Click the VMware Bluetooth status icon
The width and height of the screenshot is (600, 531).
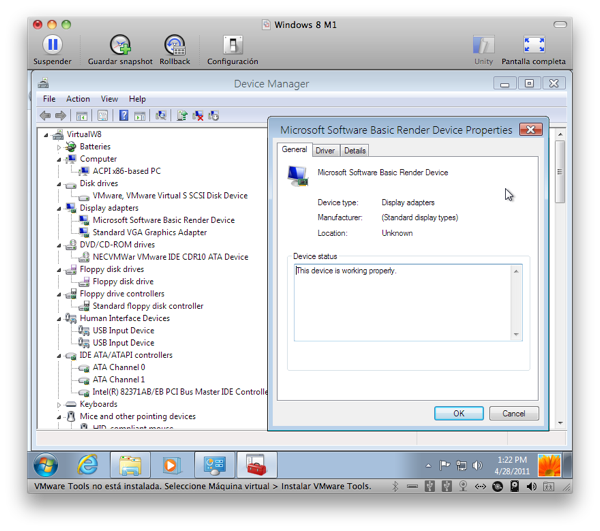pos(395,486)
